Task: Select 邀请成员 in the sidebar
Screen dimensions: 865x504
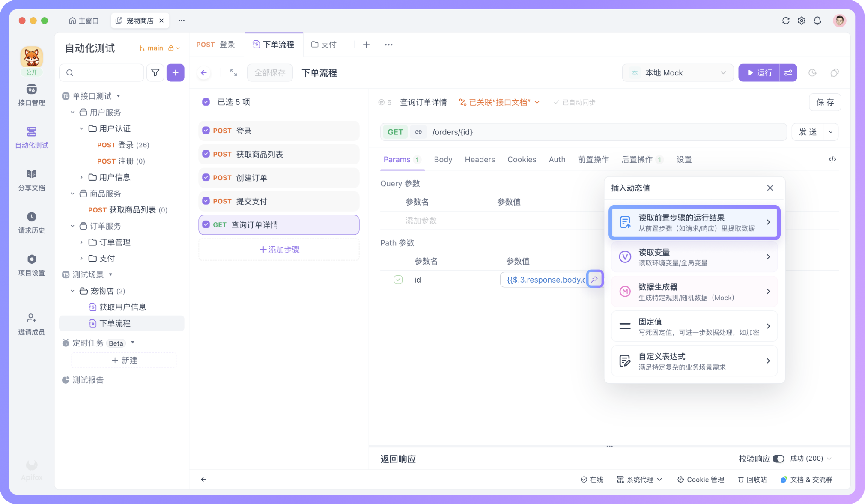Action: click(31, 324)
